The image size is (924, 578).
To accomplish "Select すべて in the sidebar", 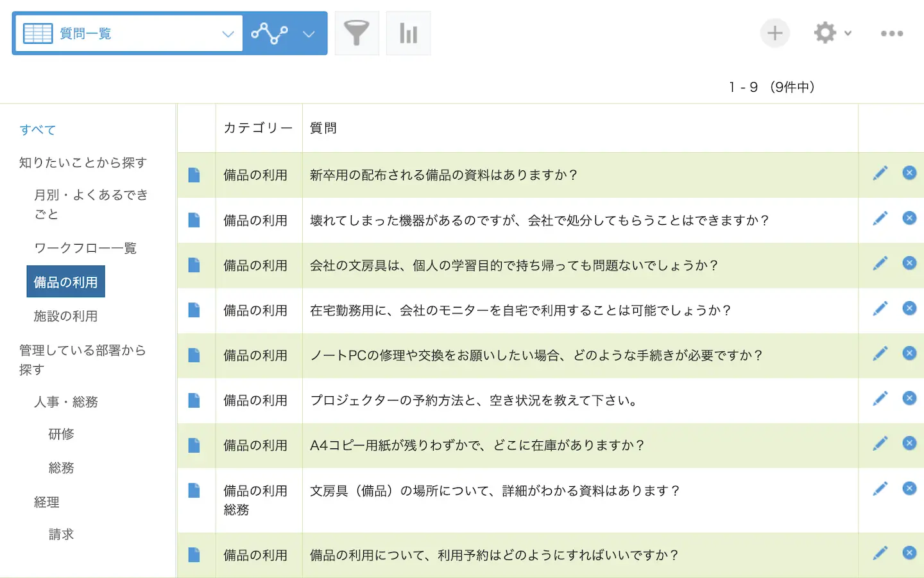I will [x=38, y=130].
